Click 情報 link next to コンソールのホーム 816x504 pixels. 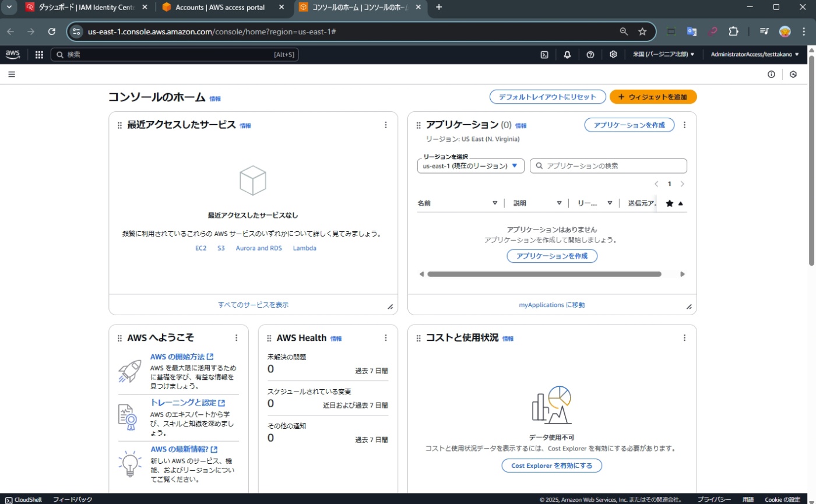click(x=215, y=99)
